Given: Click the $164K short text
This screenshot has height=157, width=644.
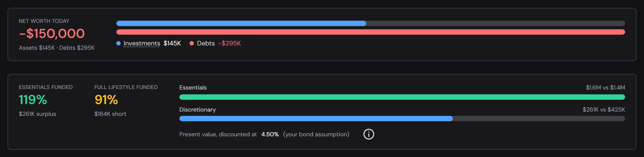Looking at the screenshot, I should pos(110,114).
